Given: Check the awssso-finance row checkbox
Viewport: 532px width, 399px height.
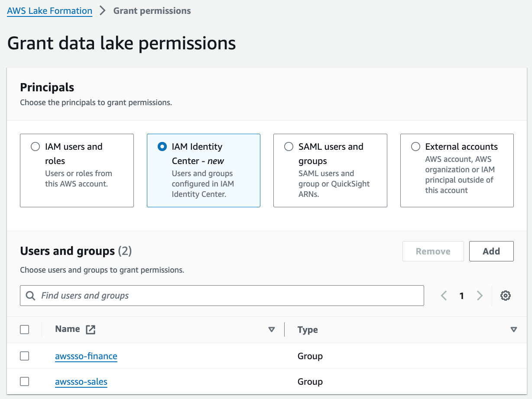Looking at the screenshot, I should click(25, 356).
